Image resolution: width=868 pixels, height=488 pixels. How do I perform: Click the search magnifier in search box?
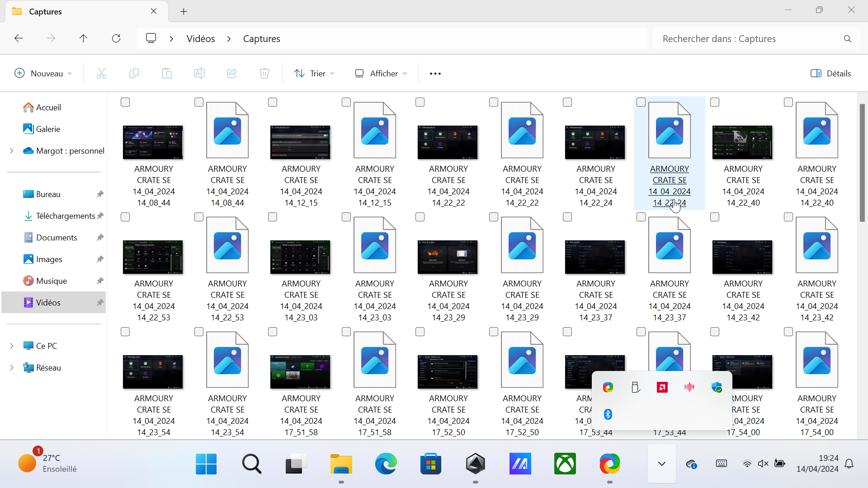pyautogui.click(x=848, y=39)
